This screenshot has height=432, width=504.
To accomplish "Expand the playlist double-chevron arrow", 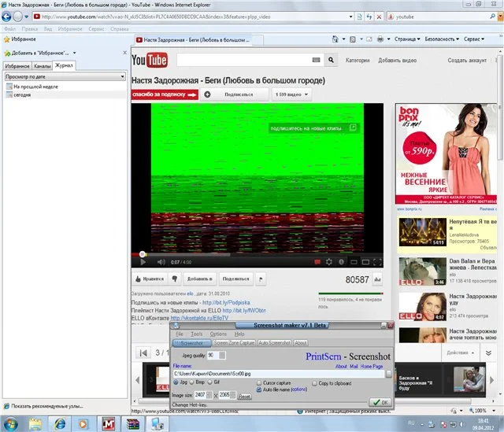I will [x=488, y=353].
